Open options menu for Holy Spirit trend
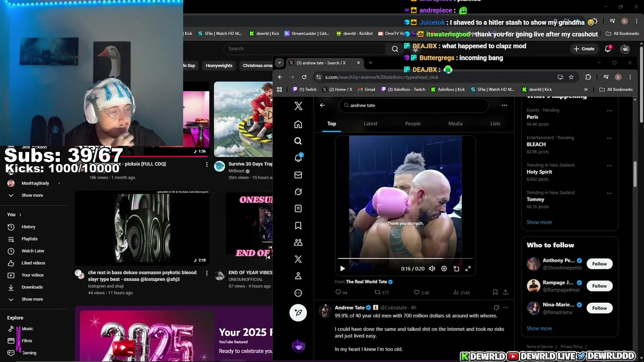644x362 pixels. click(x=609, y=165)
